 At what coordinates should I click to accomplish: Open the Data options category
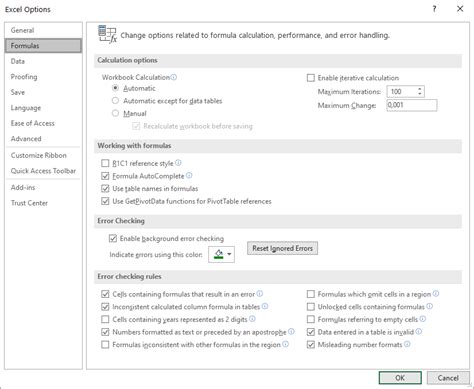(43, 61)
